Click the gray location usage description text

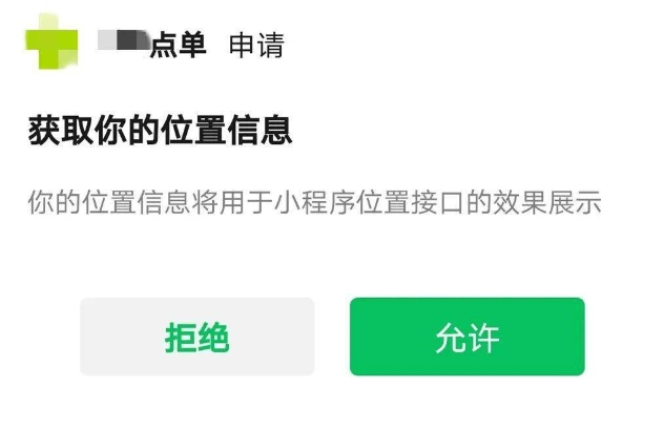314,203
